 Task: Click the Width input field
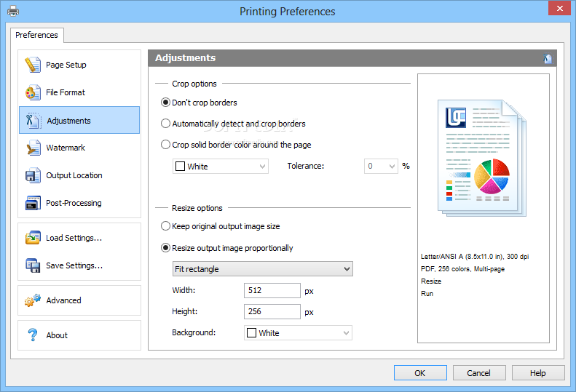coord(272,291)
